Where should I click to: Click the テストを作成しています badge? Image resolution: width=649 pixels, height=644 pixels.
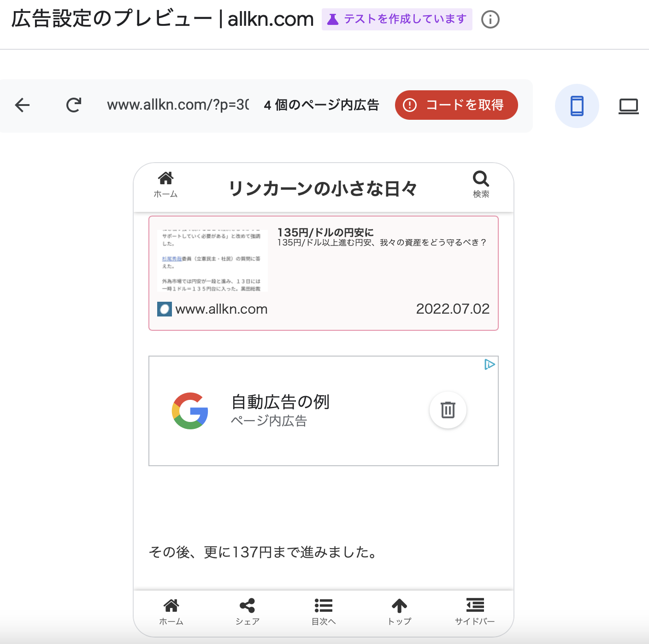click(397, 19)
